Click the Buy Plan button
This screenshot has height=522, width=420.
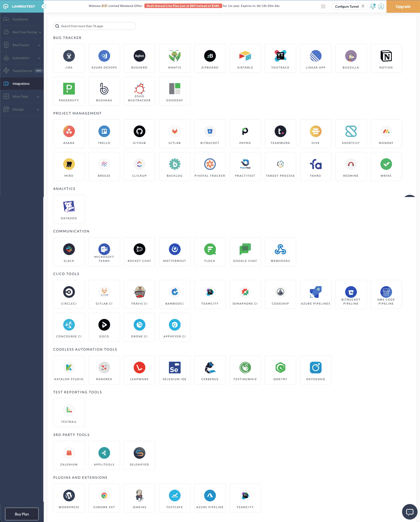point(22,514)
